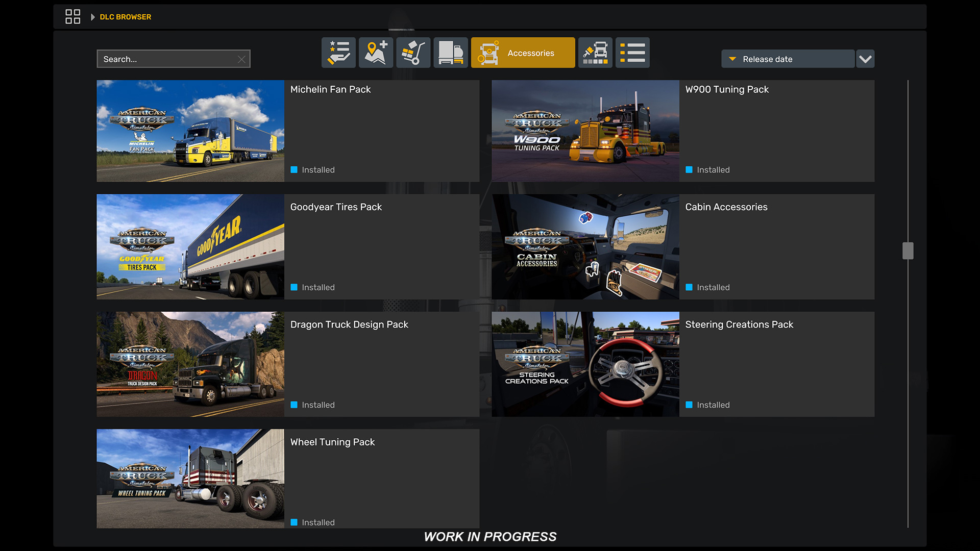Select the trailers category icon

tap(450, 53)
